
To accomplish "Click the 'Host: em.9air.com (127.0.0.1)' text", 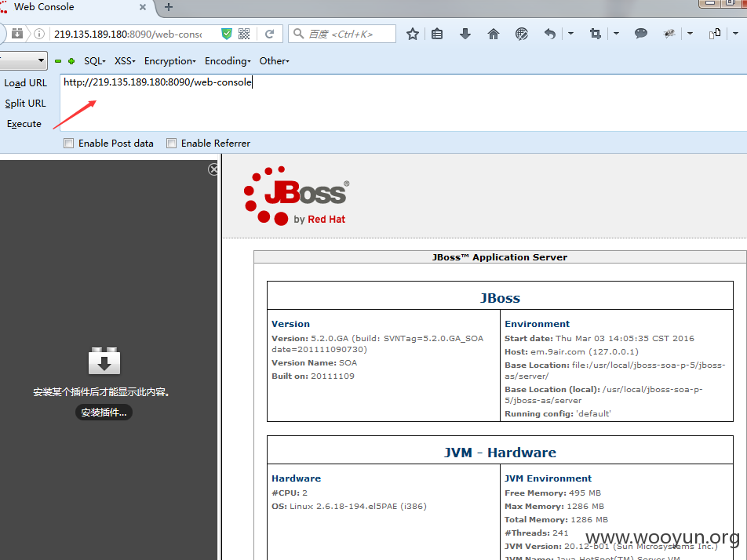I will click(572, 352).
